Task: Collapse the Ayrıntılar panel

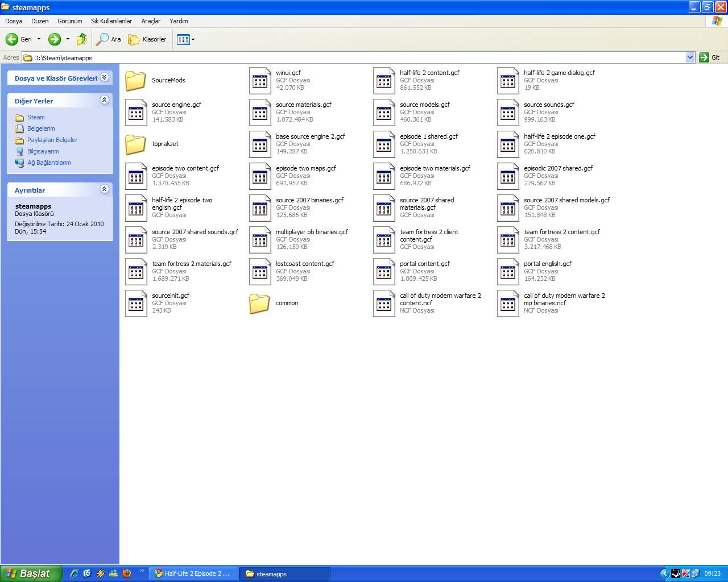Action: (105, 189)
